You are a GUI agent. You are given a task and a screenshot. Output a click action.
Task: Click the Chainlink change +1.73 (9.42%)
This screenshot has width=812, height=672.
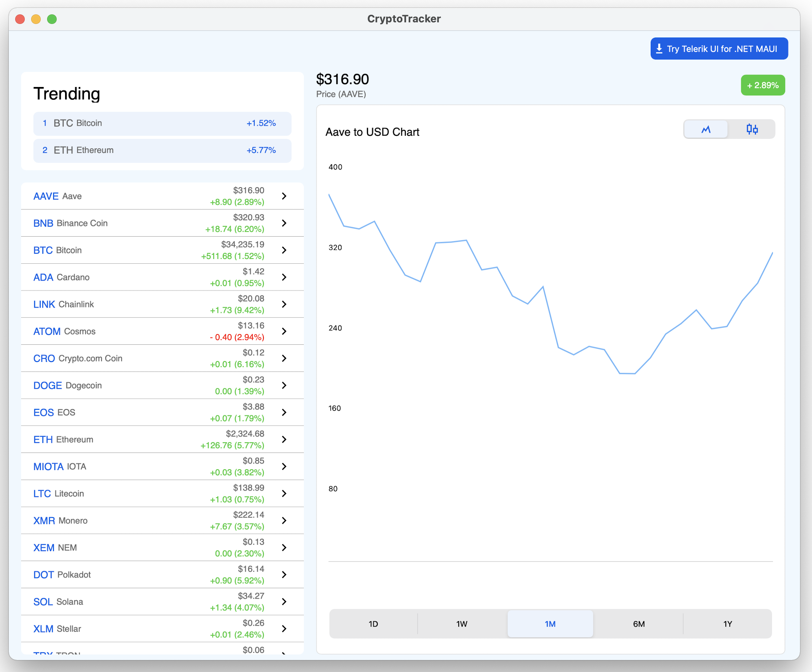point(237,310)
